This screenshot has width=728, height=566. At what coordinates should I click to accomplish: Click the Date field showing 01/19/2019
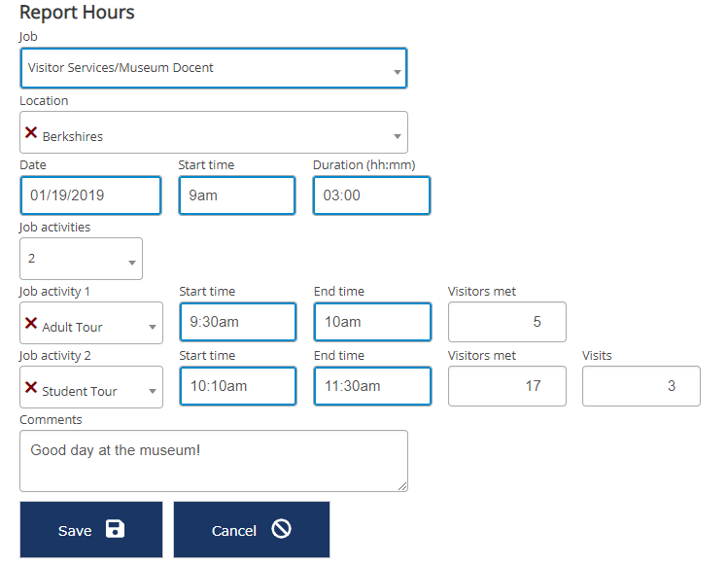click(91, 195)
